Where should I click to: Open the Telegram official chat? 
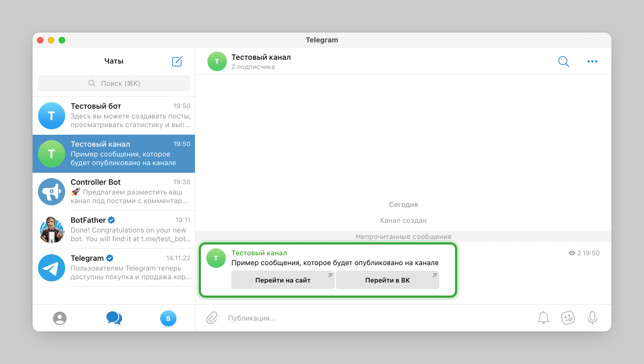click(x=113, y=267)
